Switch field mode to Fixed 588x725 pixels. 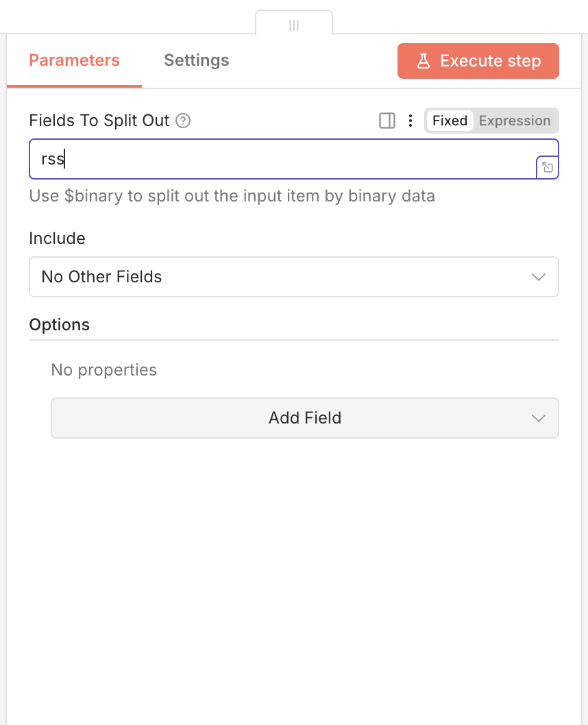click(450, 121)
